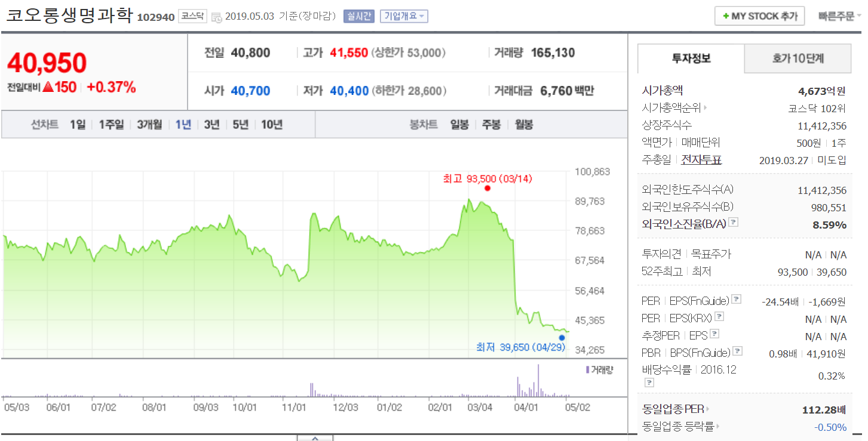
Task: Open the 동일업종 PER link
Action: pos(673,409)
